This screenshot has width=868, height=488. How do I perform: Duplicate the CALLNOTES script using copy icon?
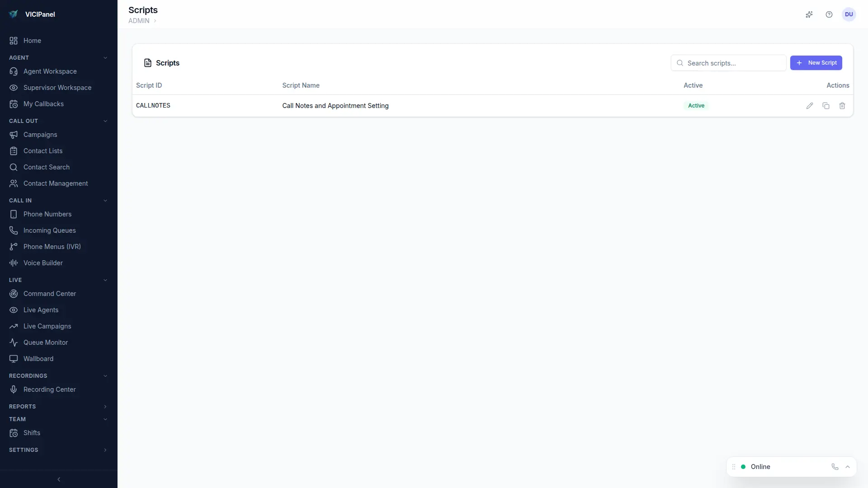point(826,106)
